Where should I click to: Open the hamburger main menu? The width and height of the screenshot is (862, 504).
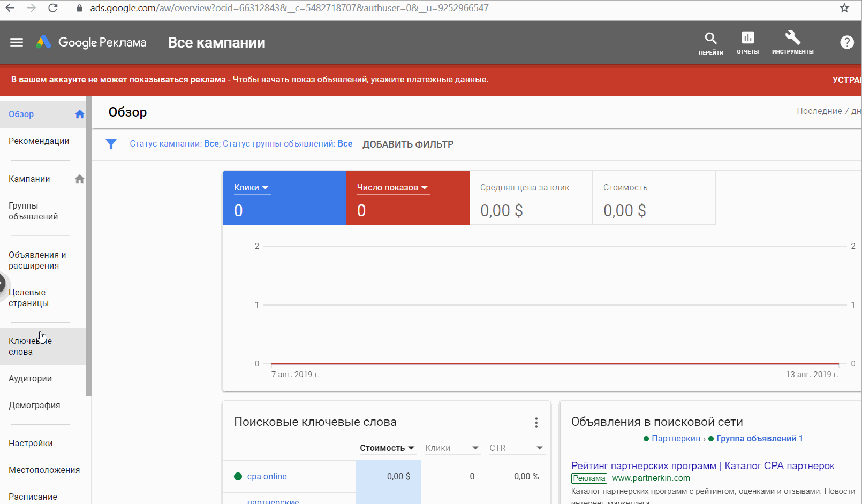pyautogui.click(x=17, y=42)
